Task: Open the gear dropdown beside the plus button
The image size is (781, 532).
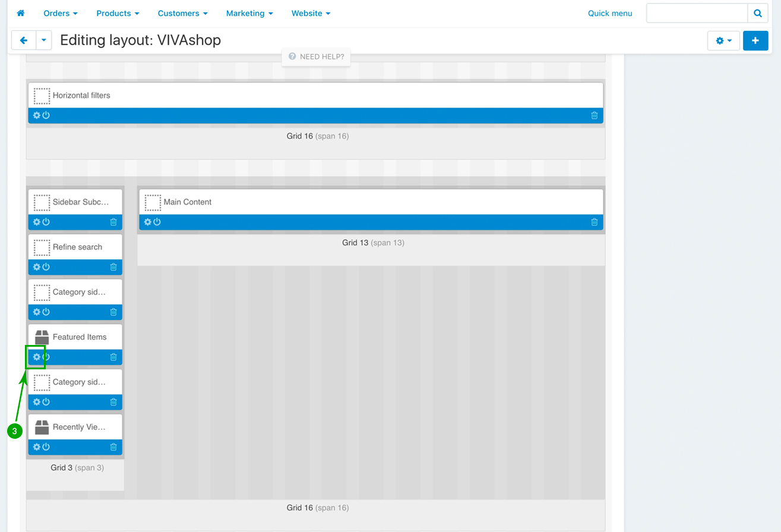Action: tap(723, 40)
